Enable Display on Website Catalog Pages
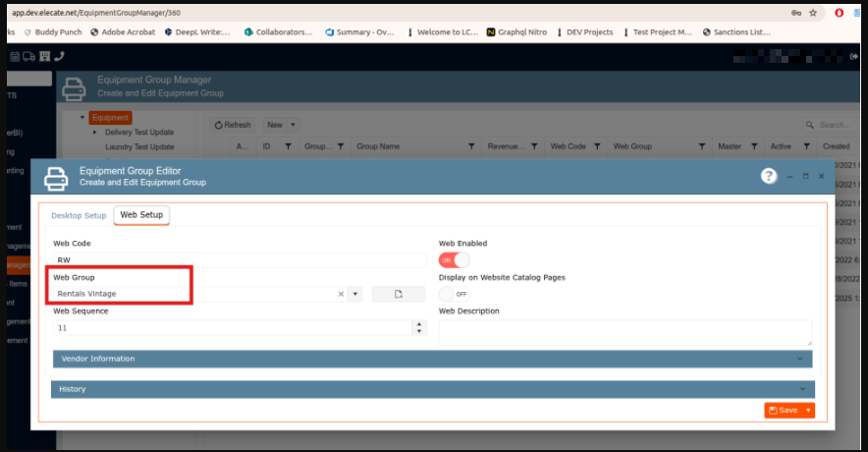Viewport: 868px width, 452px height. [x=454, y=294]
